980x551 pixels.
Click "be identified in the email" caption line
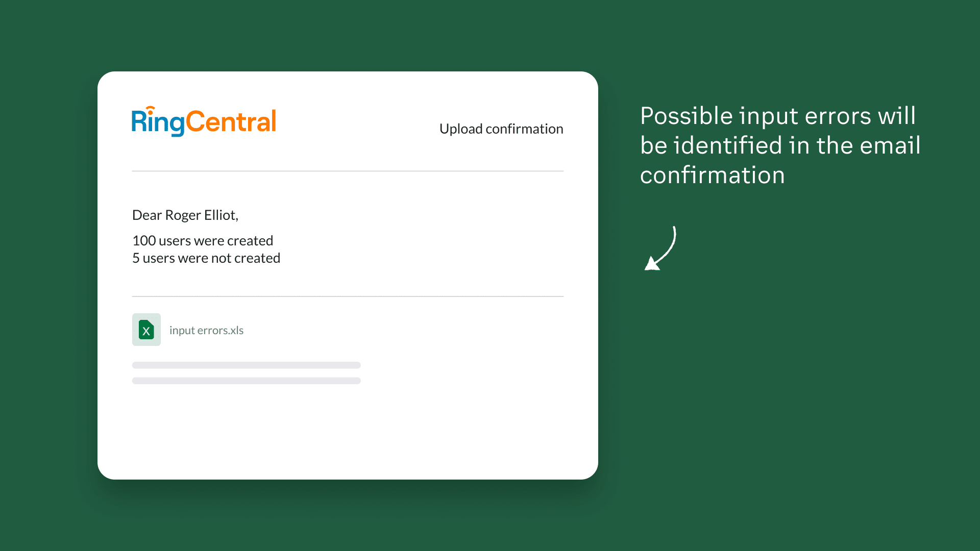[780, 145]
